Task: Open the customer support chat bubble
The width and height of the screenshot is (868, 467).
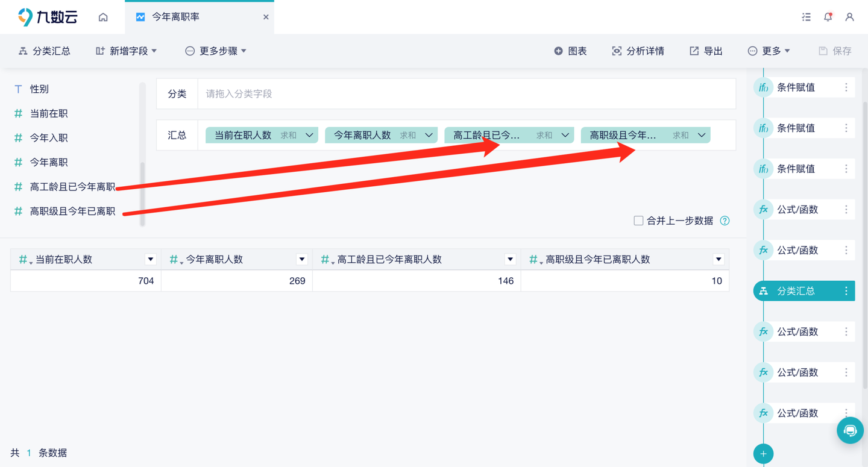Action: 850,431
